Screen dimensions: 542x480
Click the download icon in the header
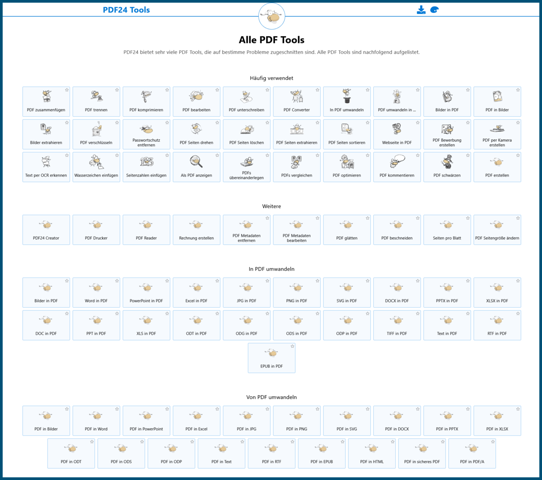point(421,10)
